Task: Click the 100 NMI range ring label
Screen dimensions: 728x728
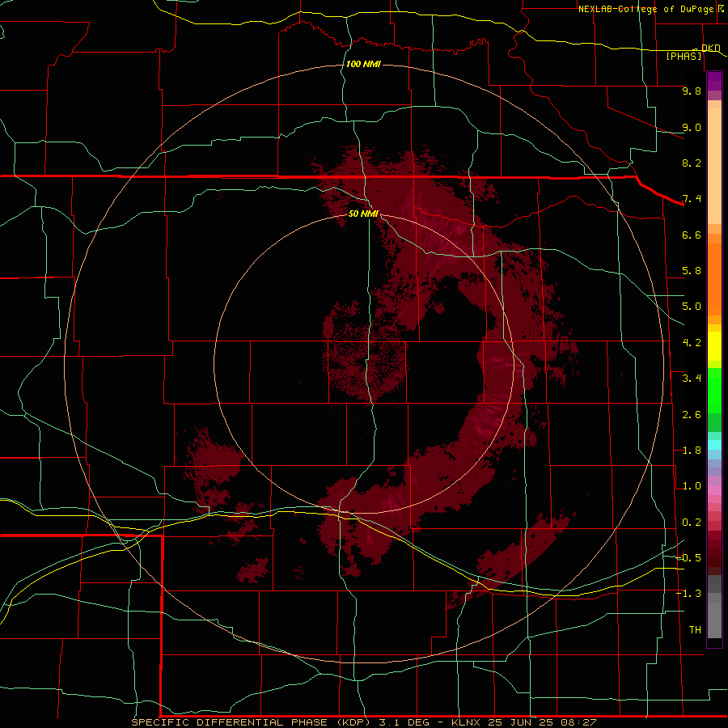Action: coord(363,64)
